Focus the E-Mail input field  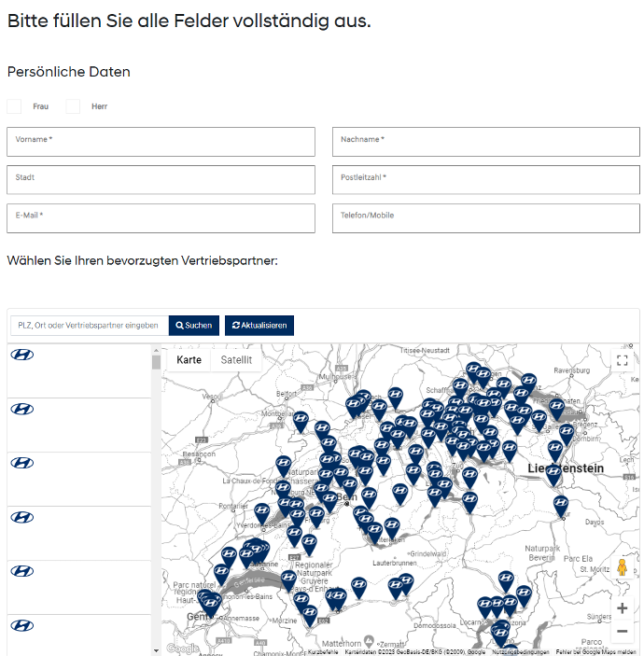[x=161, y=218]
